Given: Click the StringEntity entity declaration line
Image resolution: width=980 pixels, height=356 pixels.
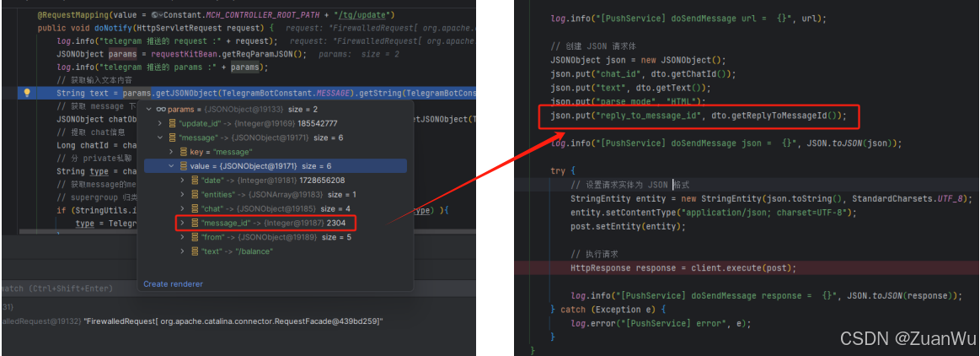Looking at the screenshot, I should [x=772, y=198].
